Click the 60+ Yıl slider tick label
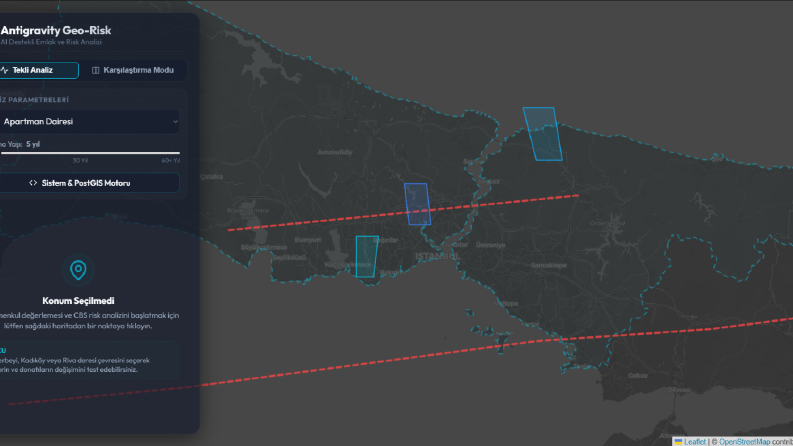793x446 pixels. tap(170, 161)
